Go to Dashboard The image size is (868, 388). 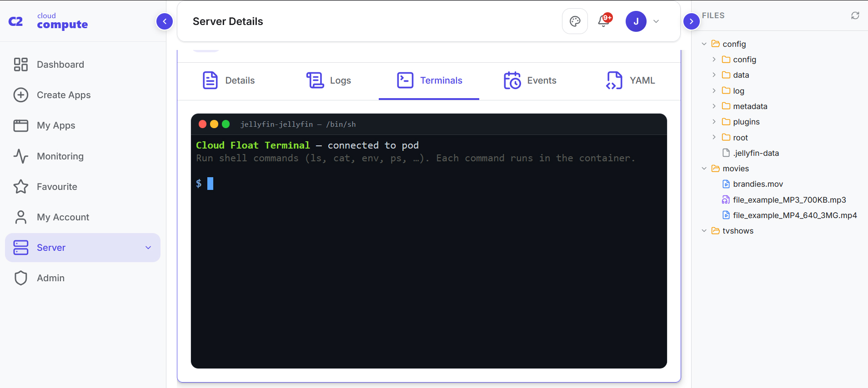point(83,65)
